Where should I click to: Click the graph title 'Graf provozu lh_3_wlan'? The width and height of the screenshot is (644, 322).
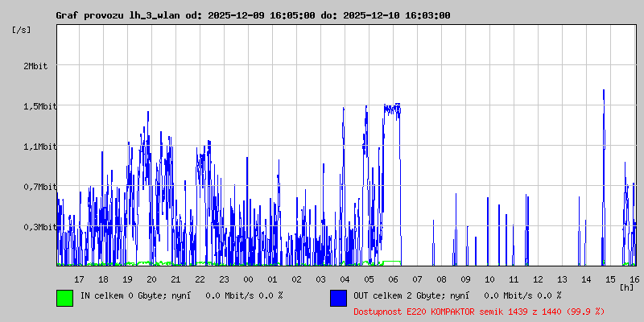117,15
